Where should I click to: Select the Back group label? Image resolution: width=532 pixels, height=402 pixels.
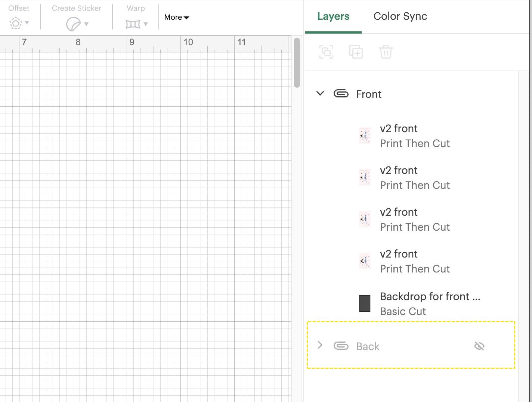pyautogui.click(x=368, y=346)
